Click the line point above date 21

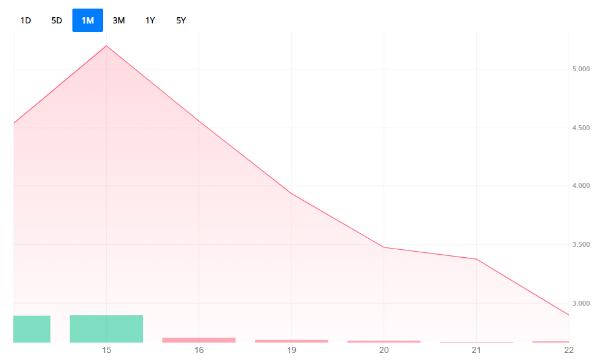point(476,259)
